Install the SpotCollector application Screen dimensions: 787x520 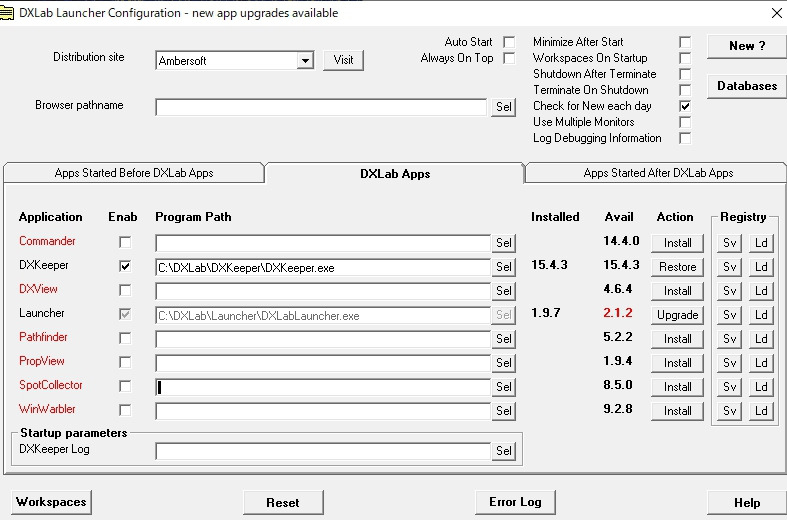pyautogui.click(x=677, y=387)
